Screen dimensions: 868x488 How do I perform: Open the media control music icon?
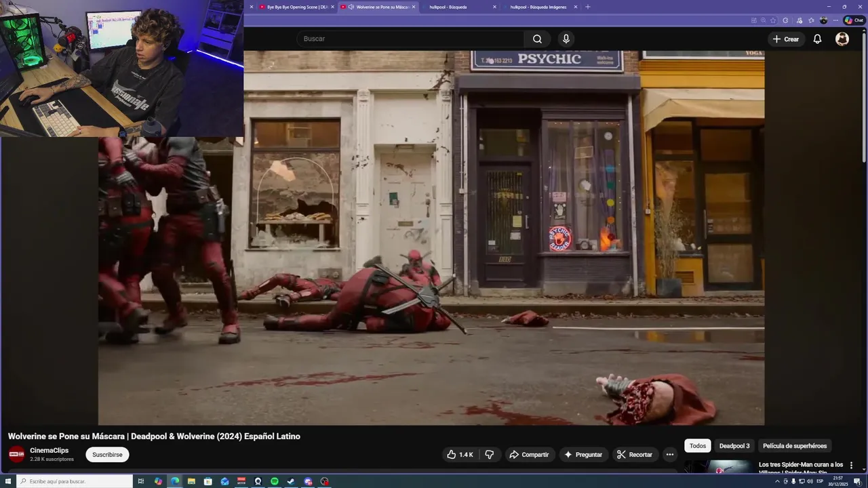[x=800, y=20]
